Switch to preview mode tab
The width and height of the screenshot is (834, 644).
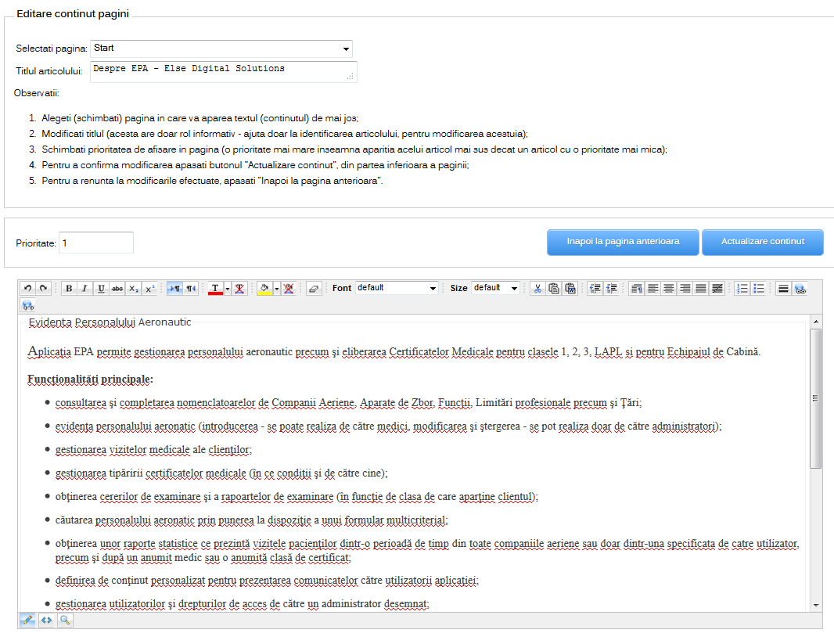tap(65, 621)
